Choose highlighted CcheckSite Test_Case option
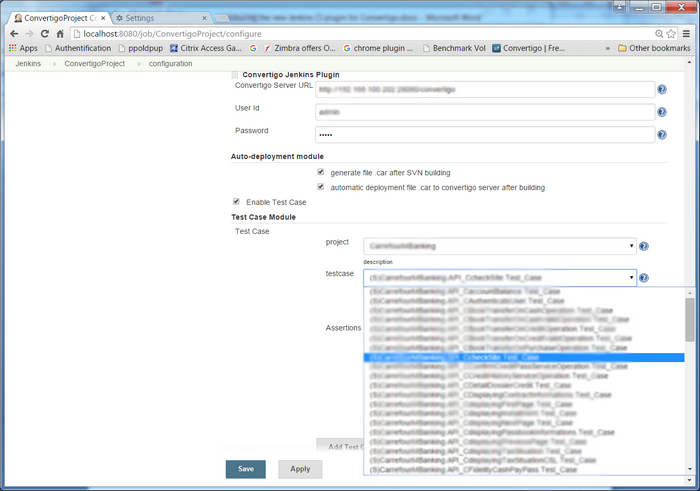The image size is (700, 491). pos(524,358)
